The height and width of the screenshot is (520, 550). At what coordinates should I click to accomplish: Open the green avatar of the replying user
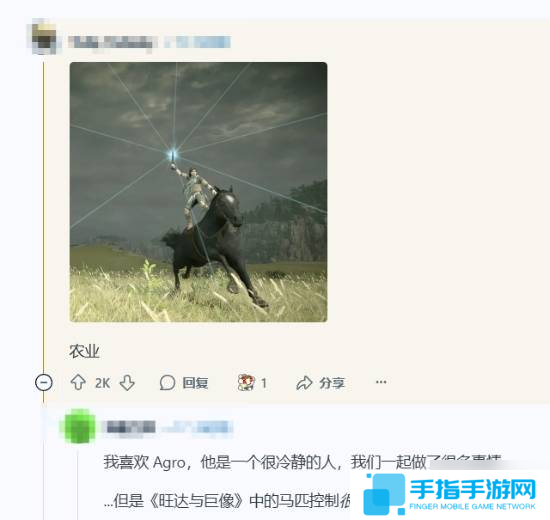78,426
